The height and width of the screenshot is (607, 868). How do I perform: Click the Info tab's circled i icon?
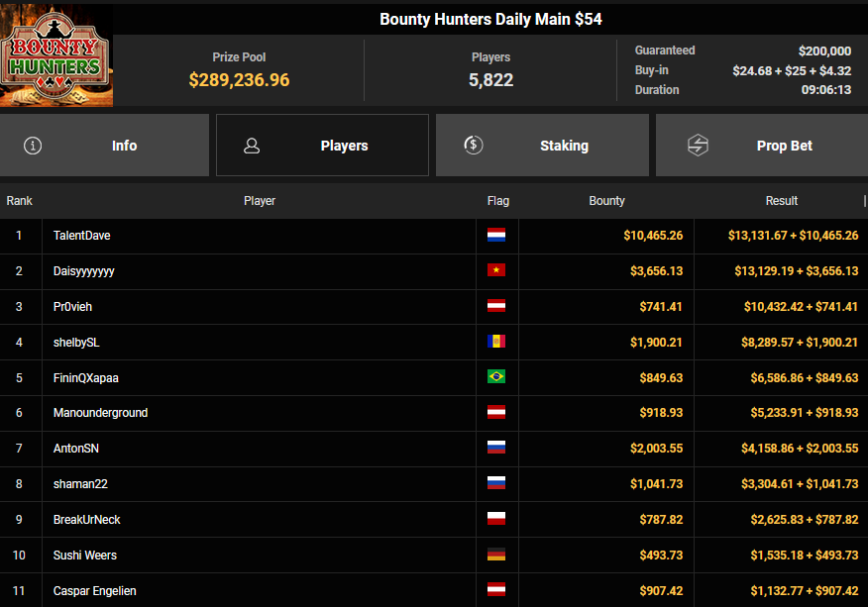[33, 146]
